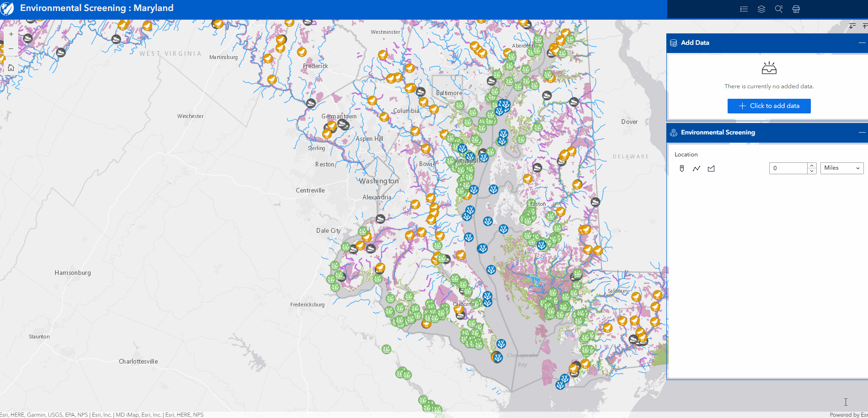
Task: Click the Chesapeake Bay water label
Action: 522,360
